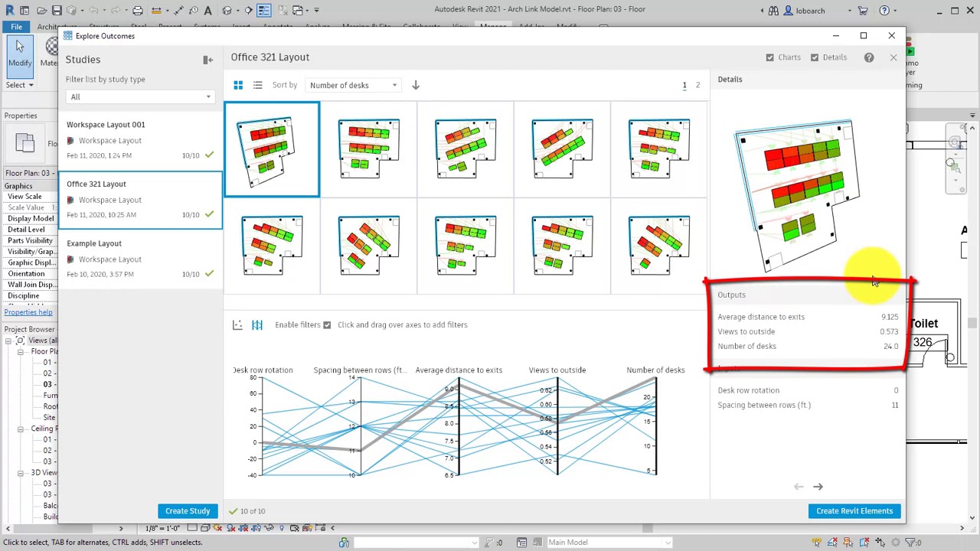Select the Measure tool icon
The height and width of the screenshot is (551, 980).
[156, 10]
